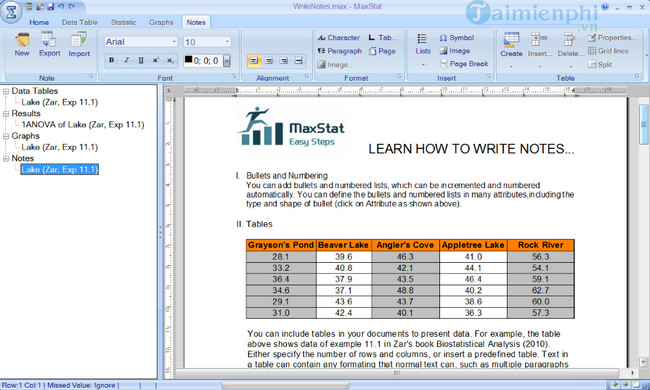Open the Arial font name dropdown
Screen dimensions: 650x390
(174, 42)
